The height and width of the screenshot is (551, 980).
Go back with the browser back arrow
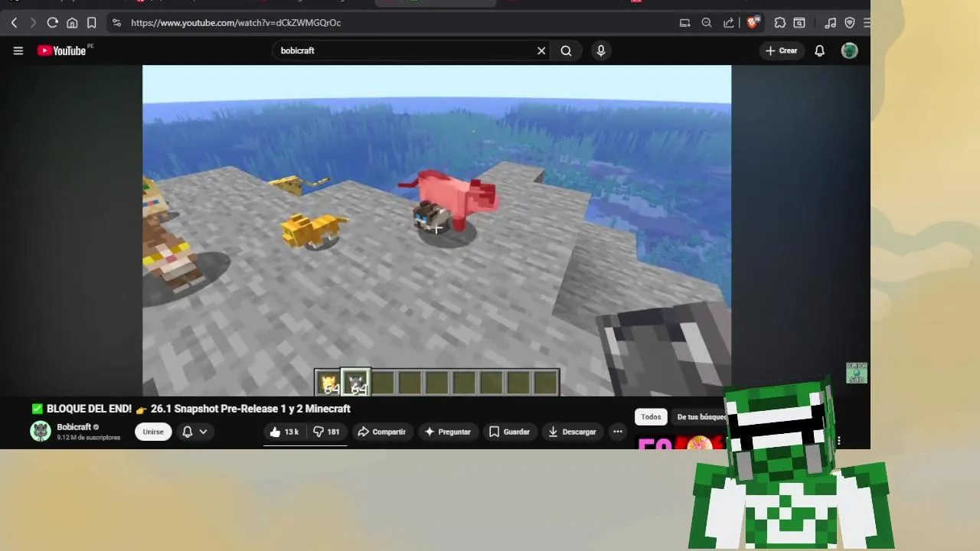(x=14, y=23)
